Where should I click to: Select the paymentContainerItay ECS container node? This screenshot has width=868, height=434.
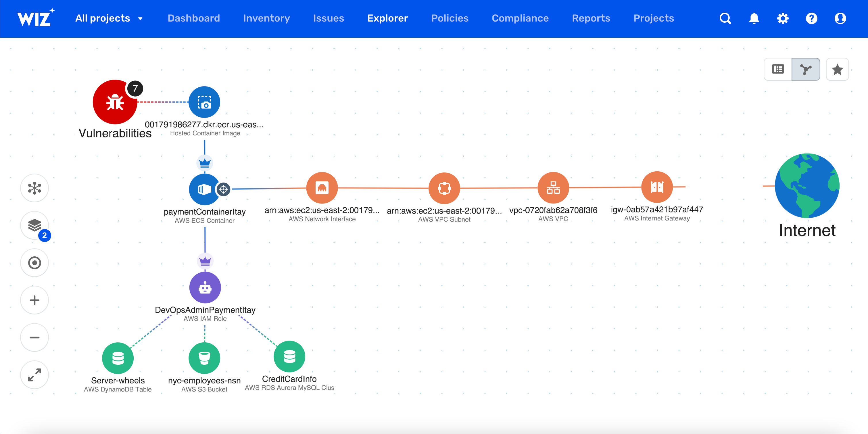[204, 189]
